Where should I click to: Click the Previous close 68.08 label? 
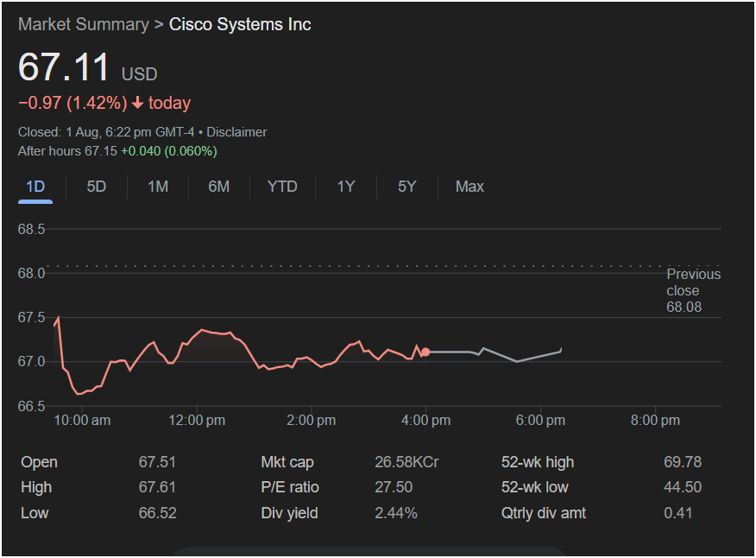(693, 290)
